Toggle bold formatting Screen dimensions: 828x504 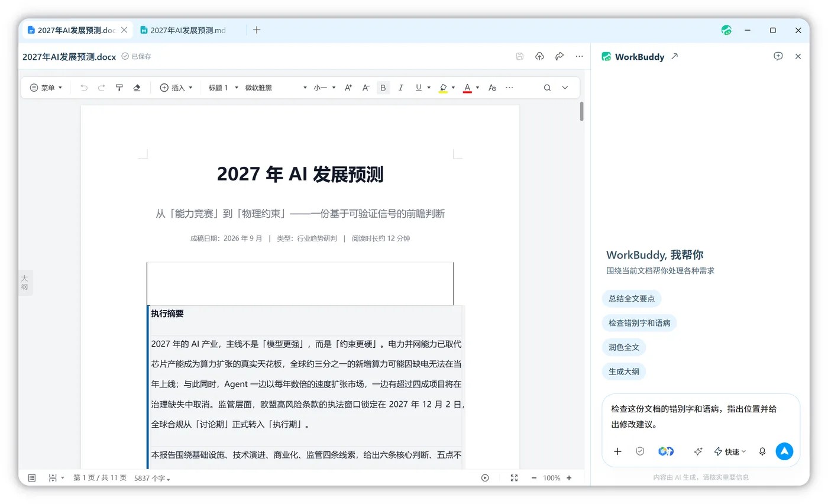(383, 88)
